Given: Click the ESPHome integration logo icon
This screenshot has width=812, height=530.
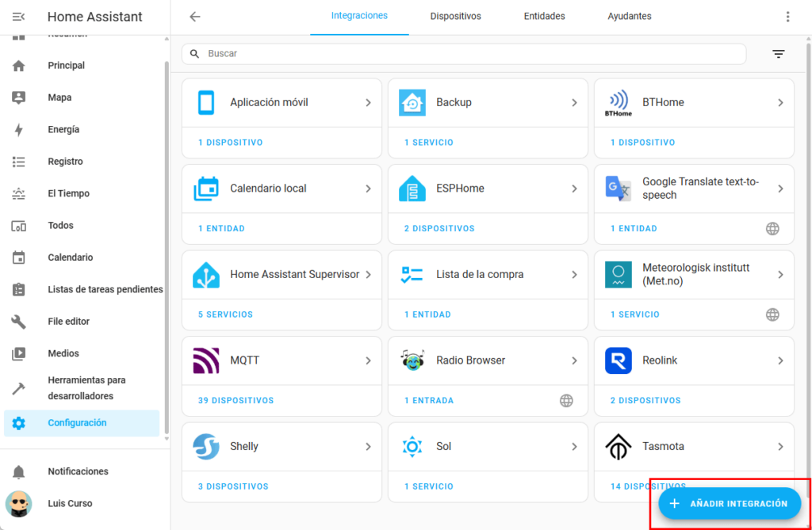Looking at the screenshot, I should [412, 189].
